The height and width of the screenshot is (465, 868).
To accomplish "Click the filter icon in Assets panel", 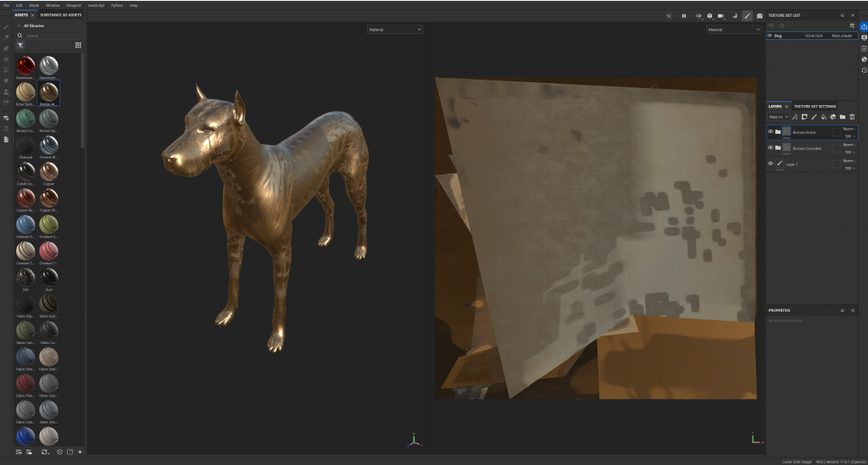I will click(x=20, y=45).
